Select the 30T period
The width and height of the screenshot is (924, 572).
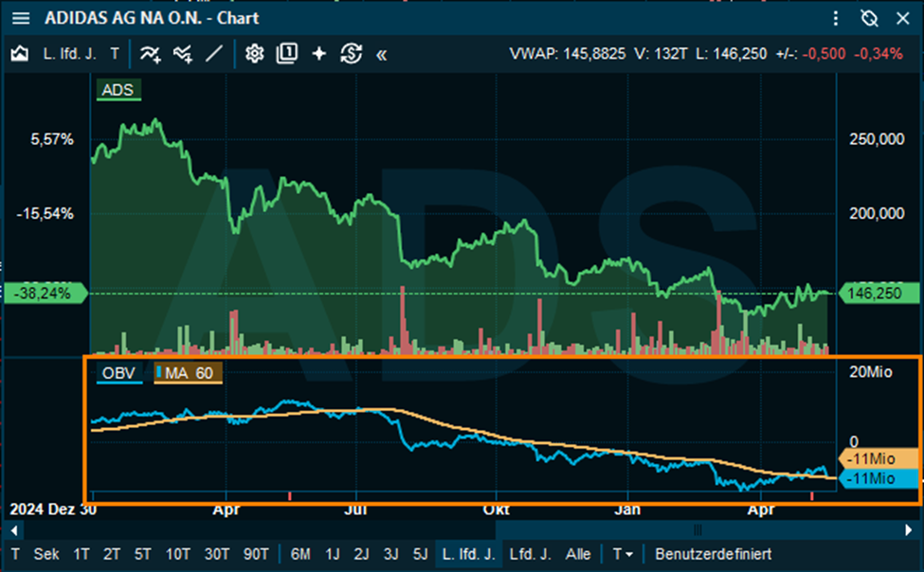[x=217, y=554]
